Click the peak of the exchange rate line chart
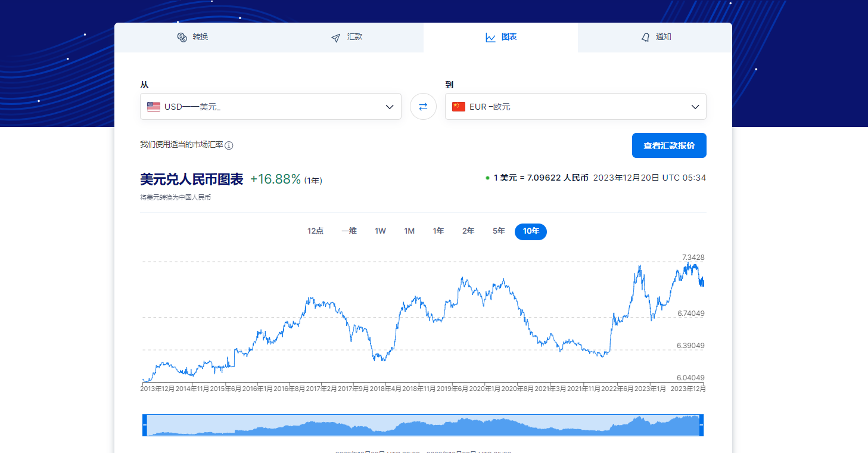This screenshot has height=453, width=868. pyautogui.click(x=687, y=263)
